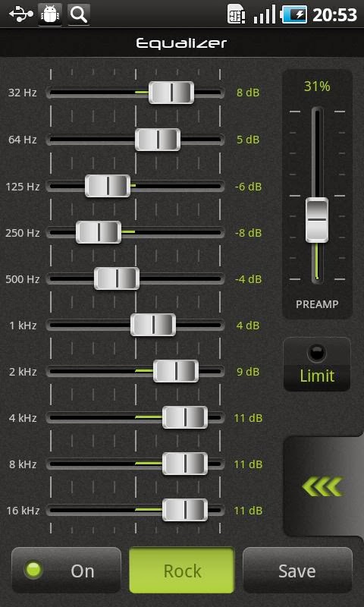Click the 32 Hz slider handle

[171, 93]
